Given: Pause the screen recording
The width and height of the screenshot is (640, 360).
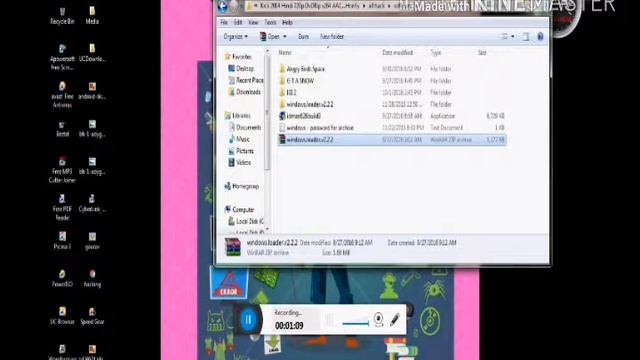Looking at the screenshot, I should click(x=248, y=320).
